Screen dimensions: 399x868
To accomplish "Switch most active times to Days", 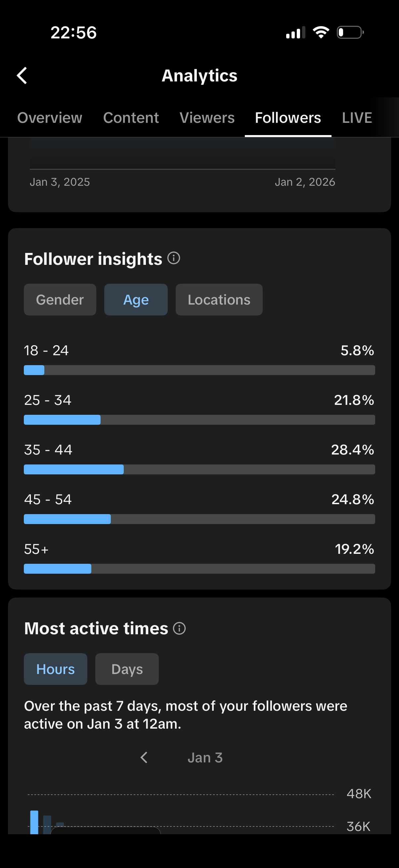I will [x=127, y=669].
